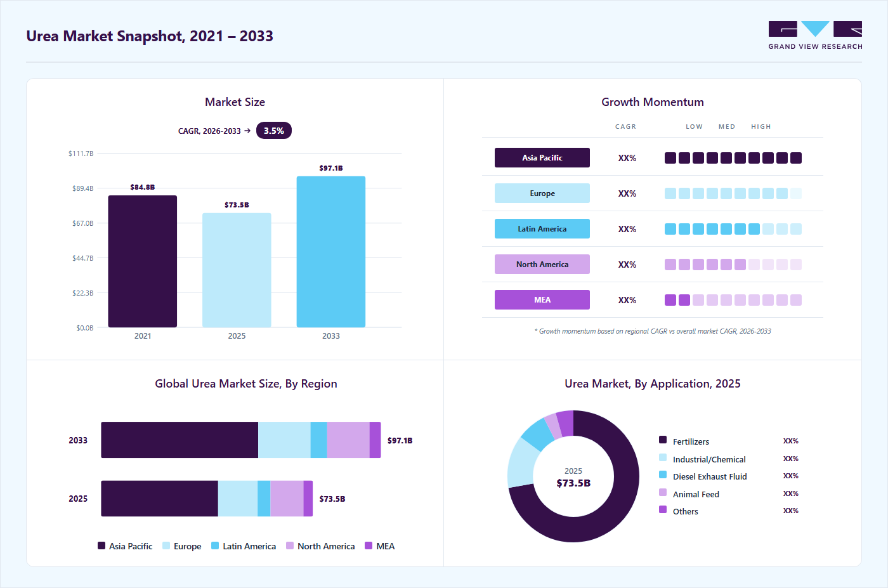Click the Urea Market, By Application, 2025 title
888x588 pixels.
pos(653,384)
